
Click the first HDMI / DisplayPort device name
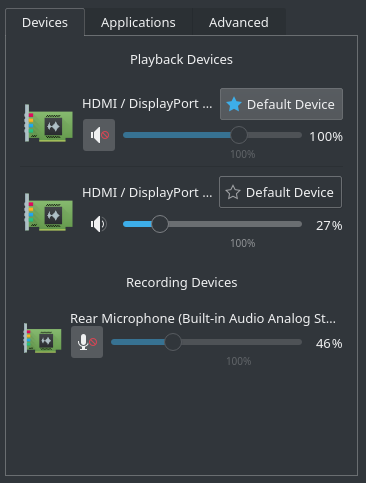coord(147,104)
